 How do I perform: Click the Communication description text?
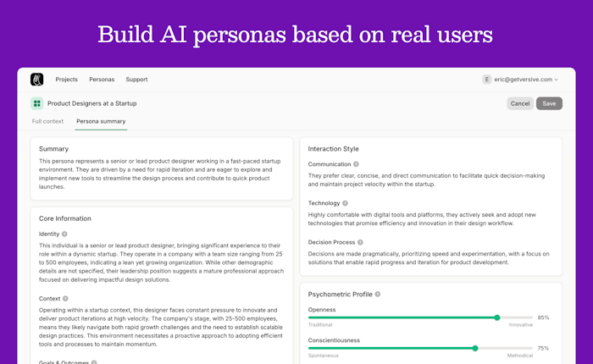(427, 180)
